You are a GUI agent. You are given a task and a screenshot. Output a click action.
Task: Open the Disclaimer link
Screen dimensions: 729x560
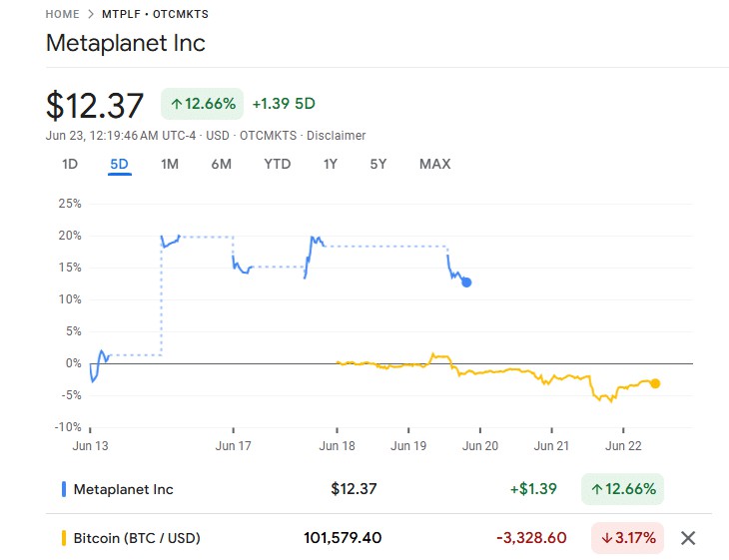pyautogui.click(x=337, y=135)
